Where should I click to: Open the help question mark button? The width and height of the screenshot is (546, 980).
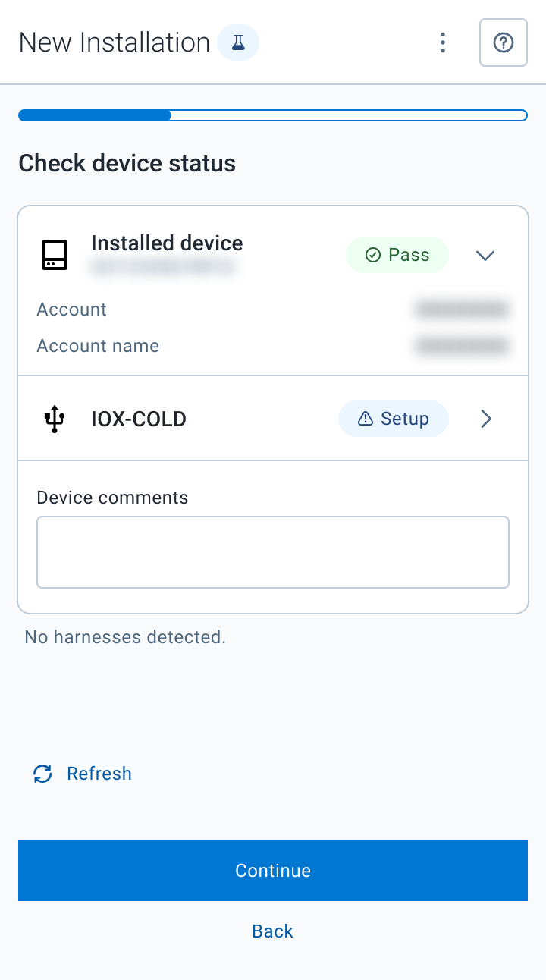click(504, 42)
